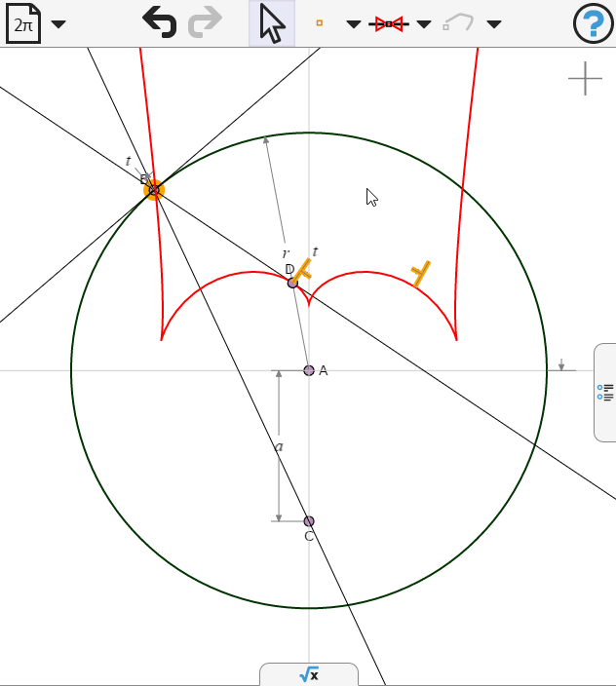Open the square root algebra panel tab
This screenshot has height=686, width=616.
pyautogui.click(x=309, y=674)
